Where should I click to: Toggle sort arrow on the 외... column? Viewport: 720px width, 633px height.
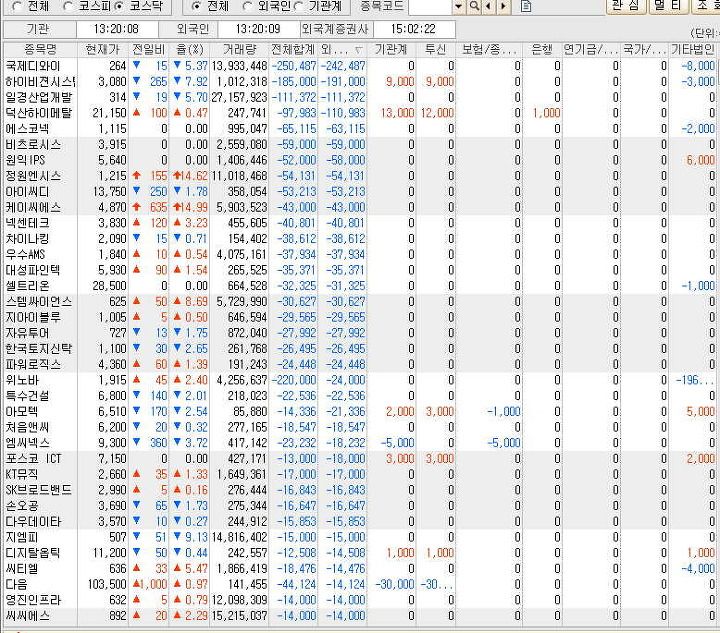pyautogui.click(x=359, y=50)
